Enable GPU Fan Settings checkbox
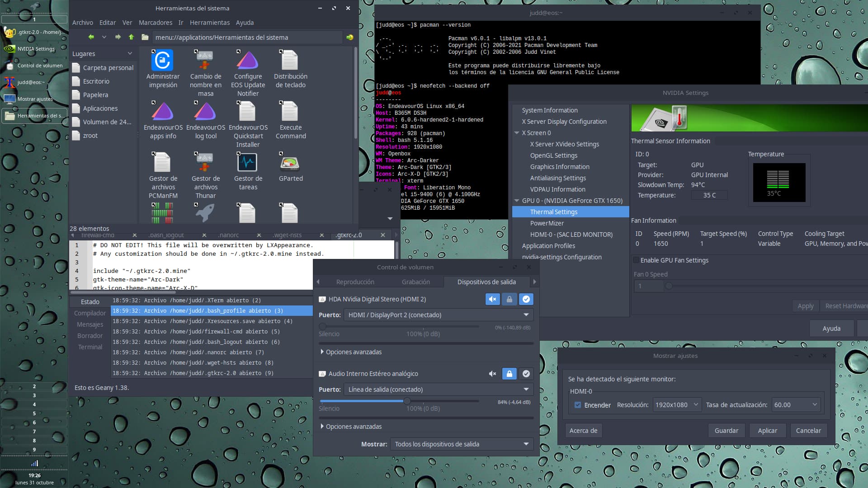This screenshot has height=488, width=868. pos(636,260)
